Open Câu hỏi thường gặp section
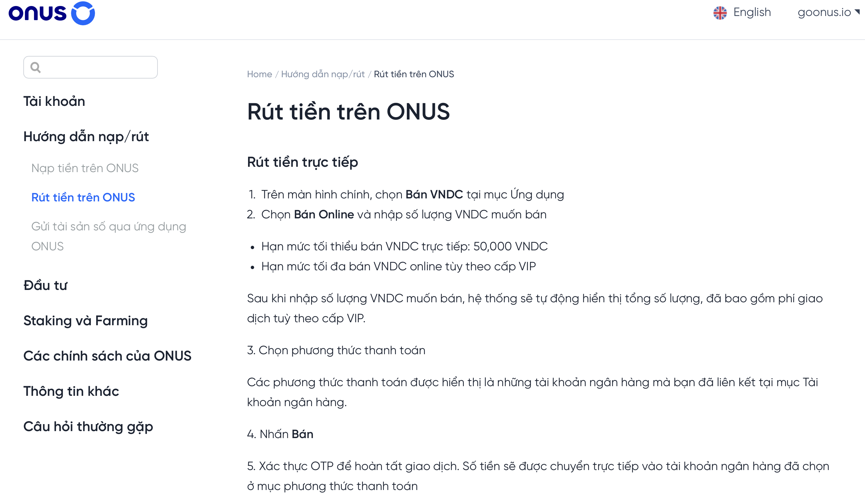Image resolution: width=865 pixels, height=504 pixels. [88, 427]
